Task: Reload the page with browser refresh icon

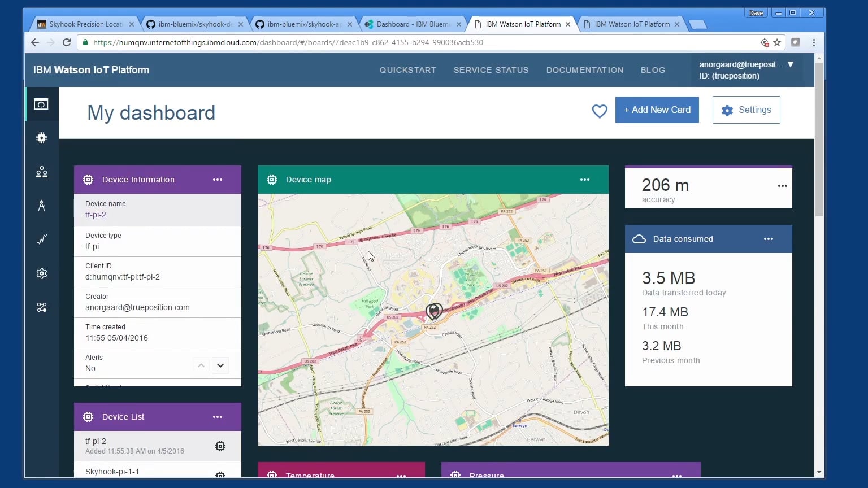Action: point(67,42)
